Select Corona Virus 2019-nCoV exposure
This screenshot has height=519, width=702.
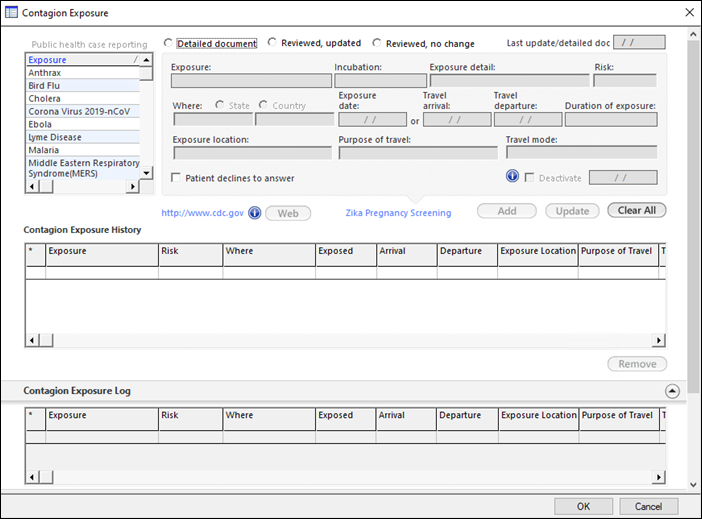pos(83,111)
